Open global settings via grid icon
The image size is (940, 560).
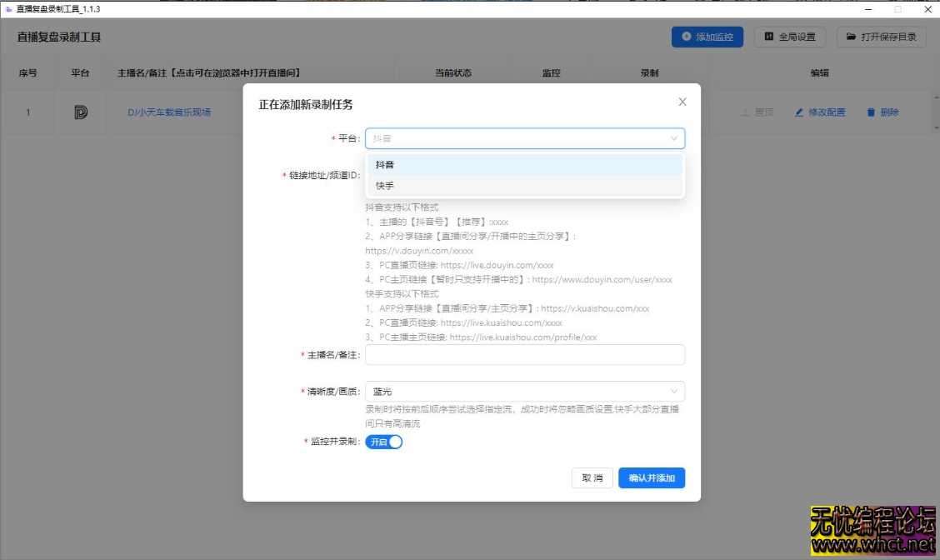point(767,37)
